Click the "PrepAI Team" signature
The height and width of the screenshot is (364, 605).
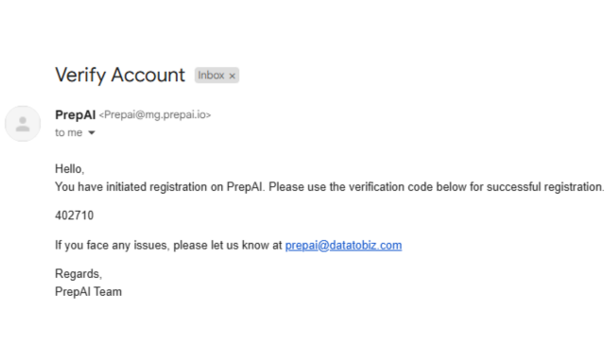click(88, 291)
